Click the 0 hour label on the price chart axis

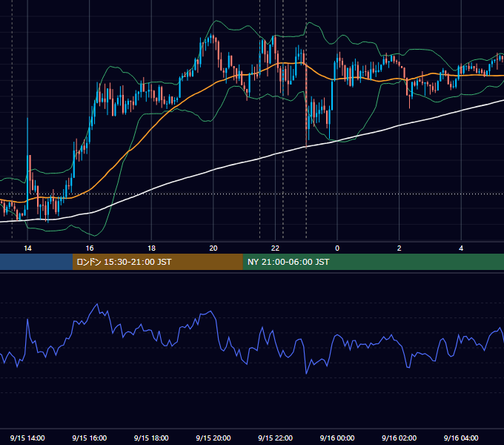[337, 248]
